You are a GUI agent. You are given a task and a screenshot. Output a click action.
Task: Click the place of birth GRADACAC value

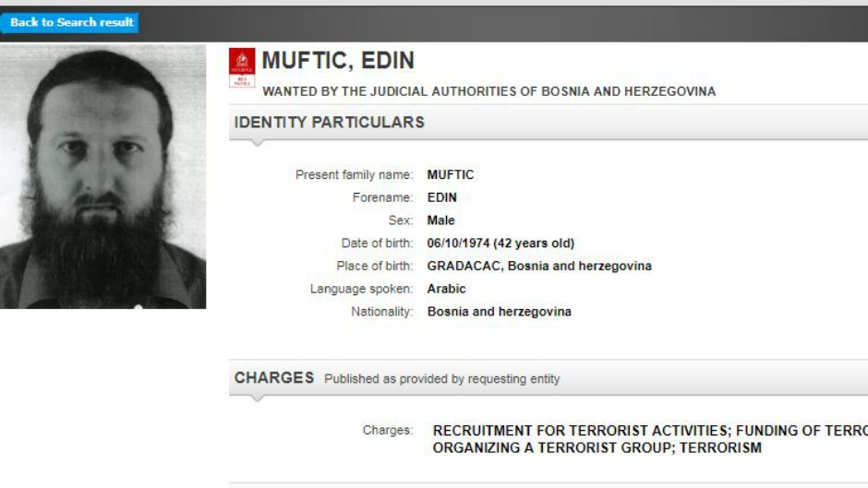[539, 266]
